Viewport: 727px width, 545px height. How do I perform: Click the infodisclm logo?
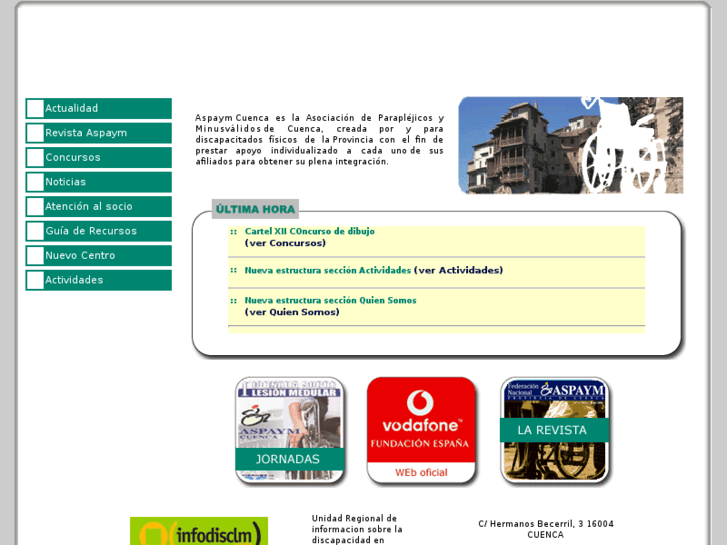199,531
